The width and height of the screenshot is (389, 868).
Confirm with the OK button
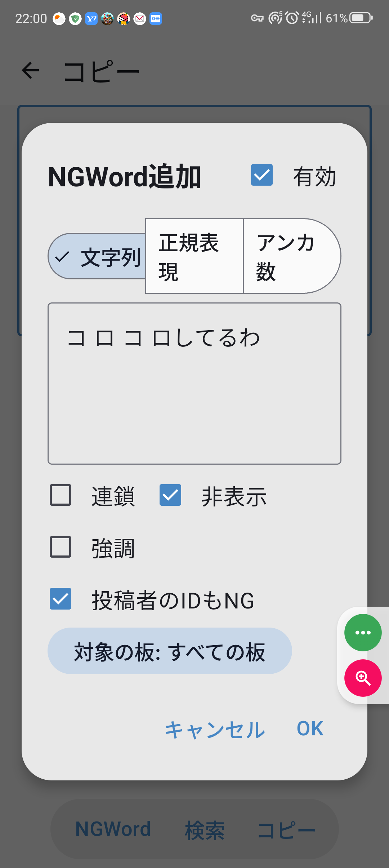pos(310,728)
